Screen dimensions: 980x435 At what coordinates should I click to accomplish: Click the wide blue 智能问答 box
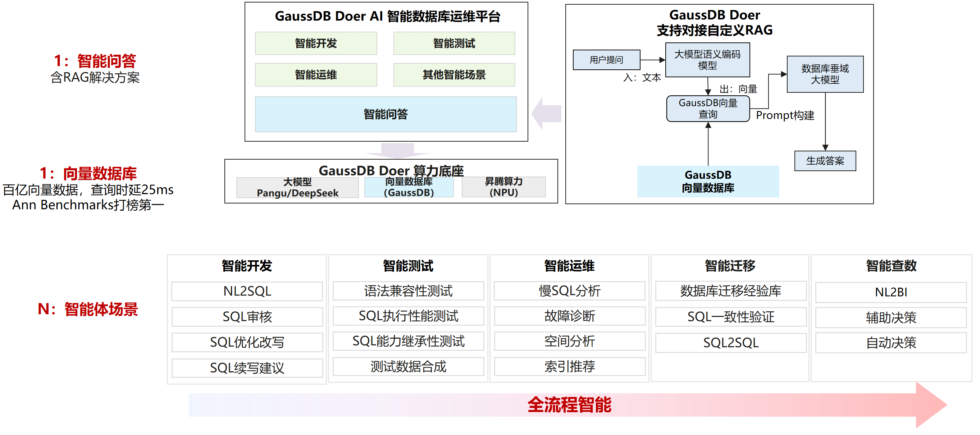[386, 114]
